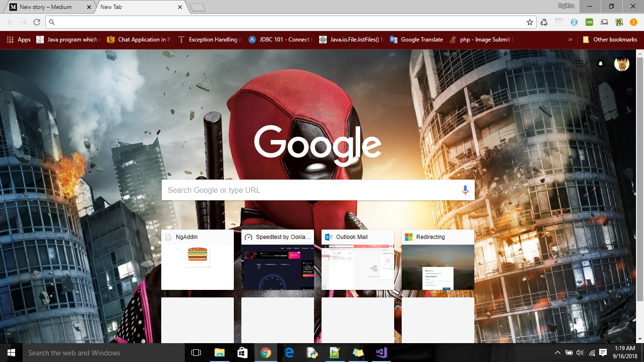Viewport: 644px width, 362px height.
Task: Open the Exception Handling bookmark
Action: click(210, 40)
